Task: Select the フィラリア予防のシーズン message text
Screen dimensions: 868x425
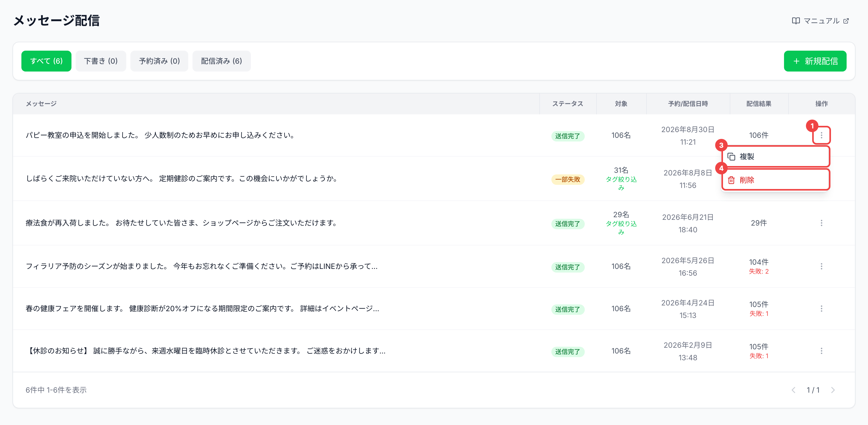Action: click(202, 267)
